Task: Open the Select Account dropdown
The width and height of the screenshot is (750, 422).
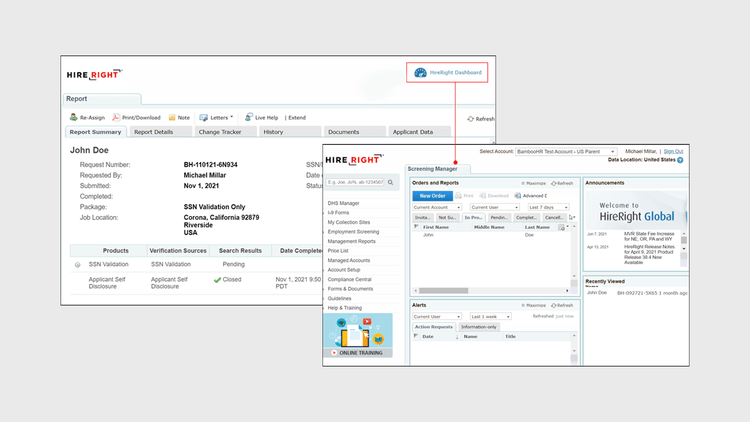Action: [x=566, y=152]
